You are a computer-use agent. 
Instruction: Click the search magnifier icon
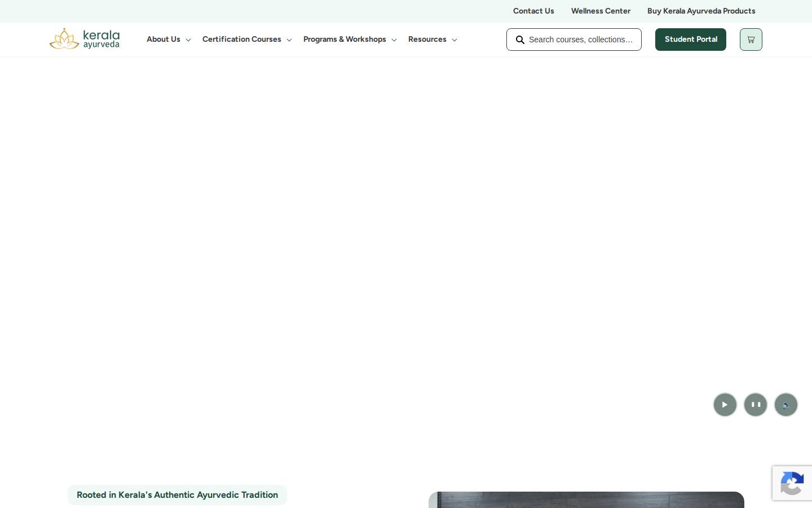(x=520, y=40)
